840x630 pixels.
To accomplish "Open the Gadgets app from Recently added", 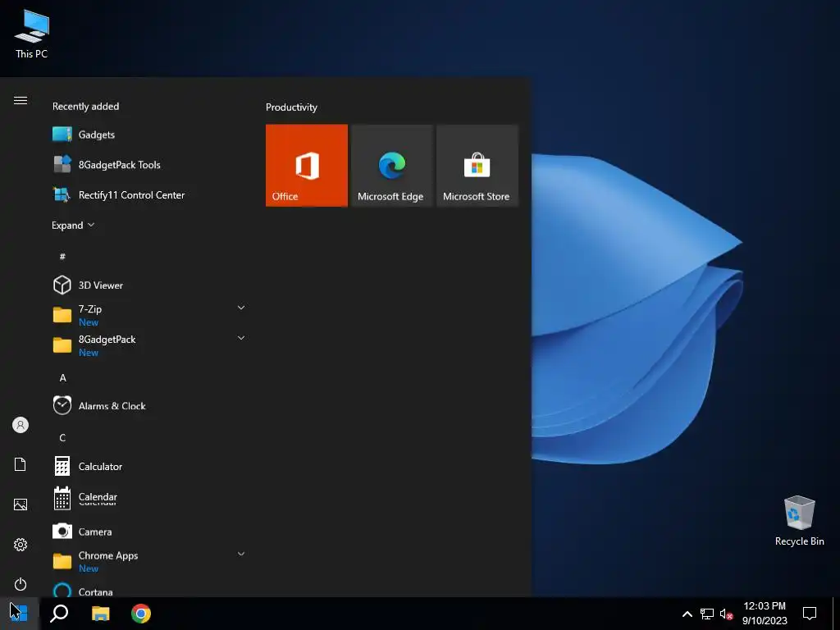I will (x=149, y=135).
